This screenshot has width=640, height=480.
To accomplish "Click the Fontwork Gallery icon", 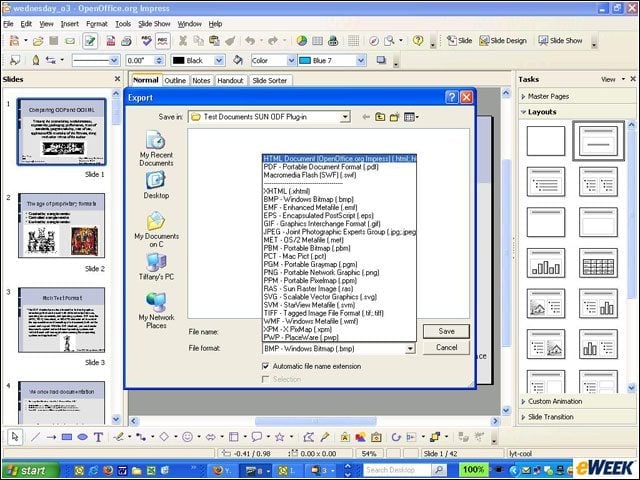I will 345,437.
